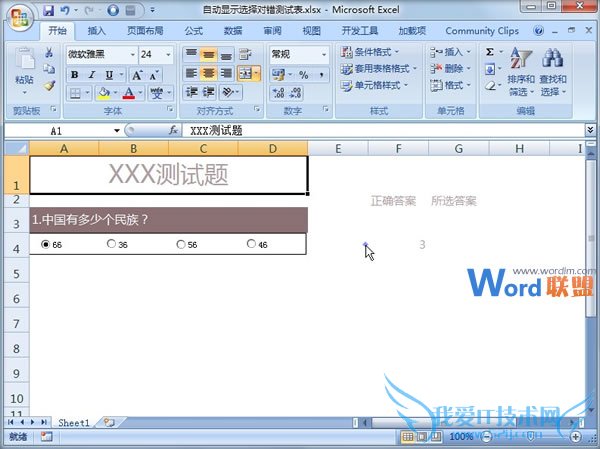Open the Sheet1 worksheet tab

73,423
